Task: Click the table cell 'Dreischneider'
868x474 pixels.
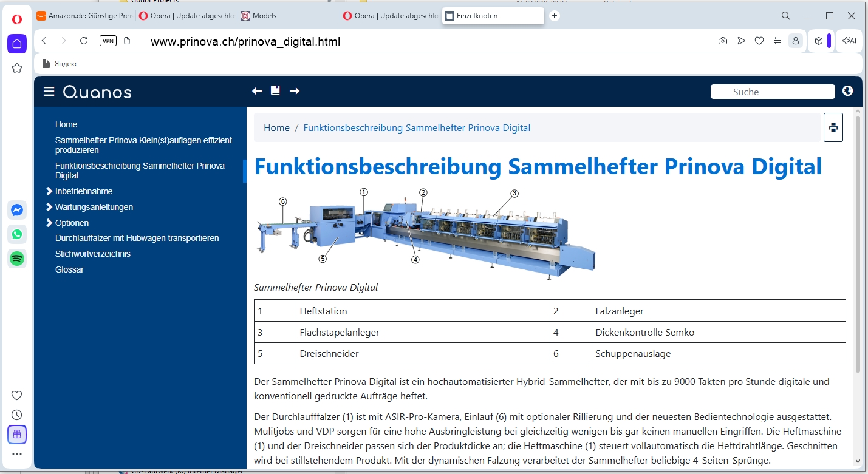Action: click(x=423, y=353)
